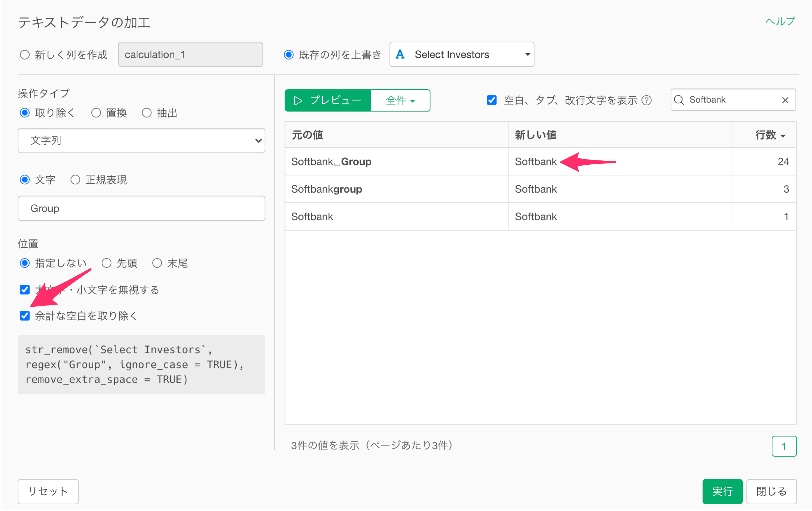Viewport: 812px width, 511px height.
Task: Click the search magnifier icon
Action: pyautogui.click(x=679, y=100)
